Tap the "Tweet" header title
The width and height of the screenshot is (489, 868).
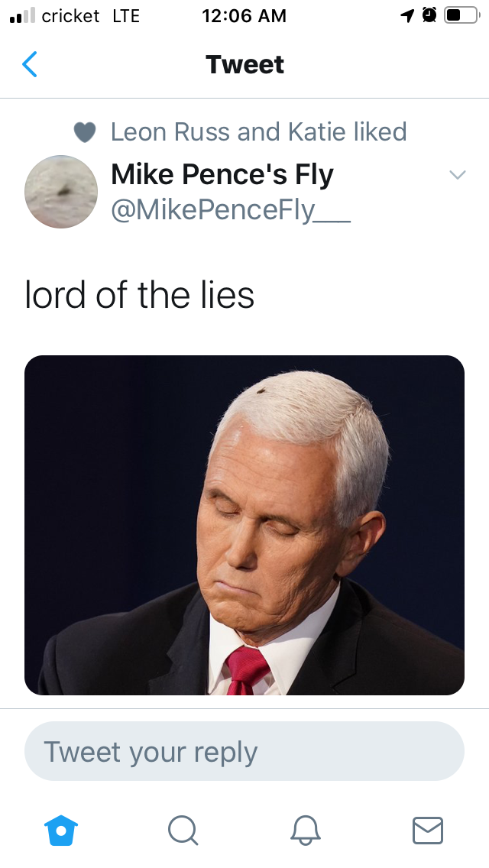point(244,65)
